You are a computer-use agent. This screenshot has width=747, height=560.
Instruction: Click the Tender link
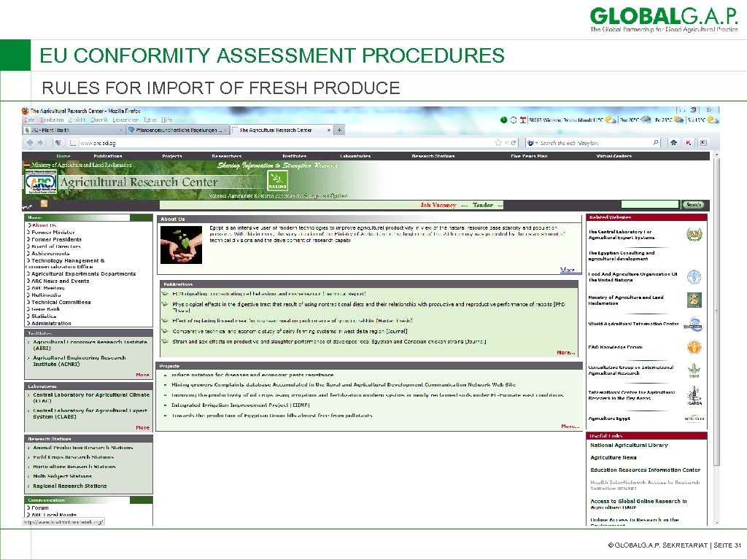click(483, 205)
